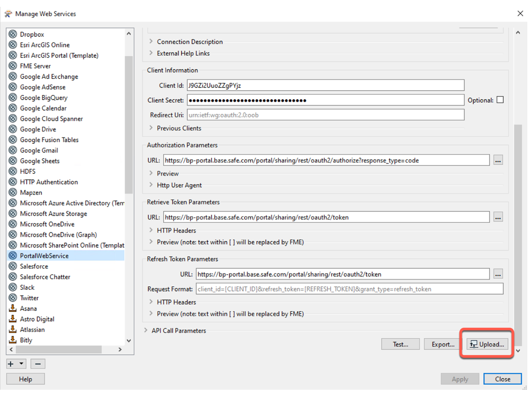Viewport: 532px width, 394px height.
Task: Click inside the Redirect Uri field
Action: pos(297,115)
